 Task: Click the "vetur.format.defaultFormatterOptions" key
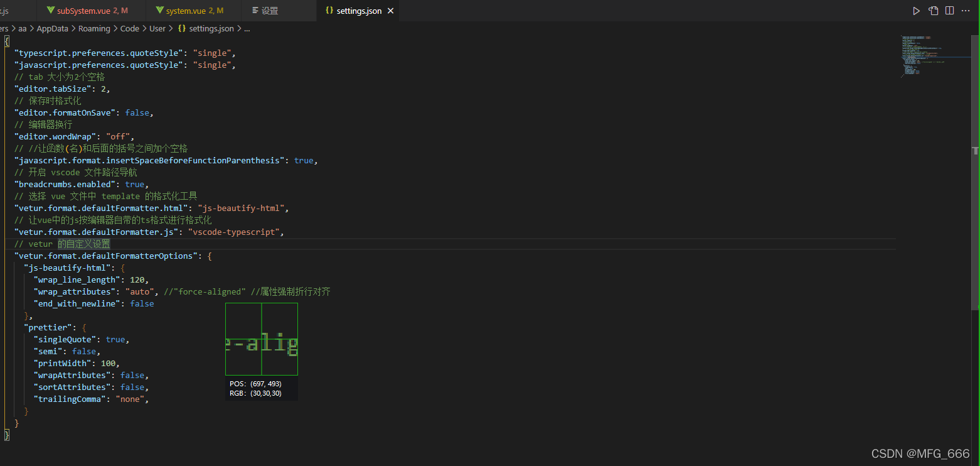click(106, 256)
